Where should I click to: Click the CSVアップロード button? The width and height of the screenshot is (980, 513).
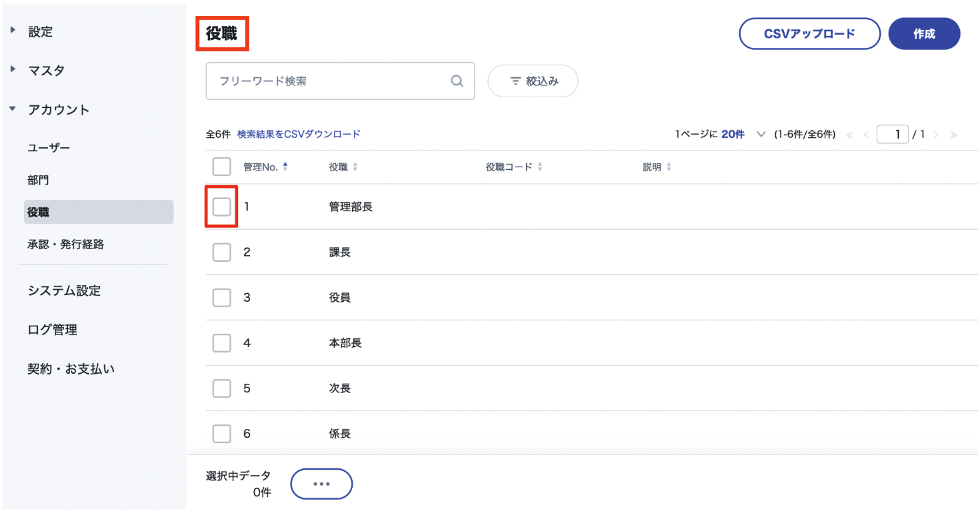(810, 34)
